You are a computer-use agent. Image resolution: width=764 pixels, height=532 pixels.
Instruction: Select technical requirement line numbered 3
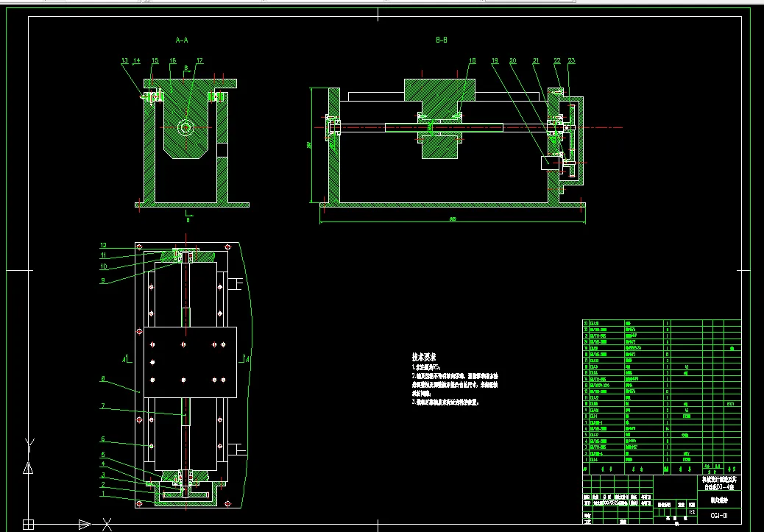(x=445, y=402)
